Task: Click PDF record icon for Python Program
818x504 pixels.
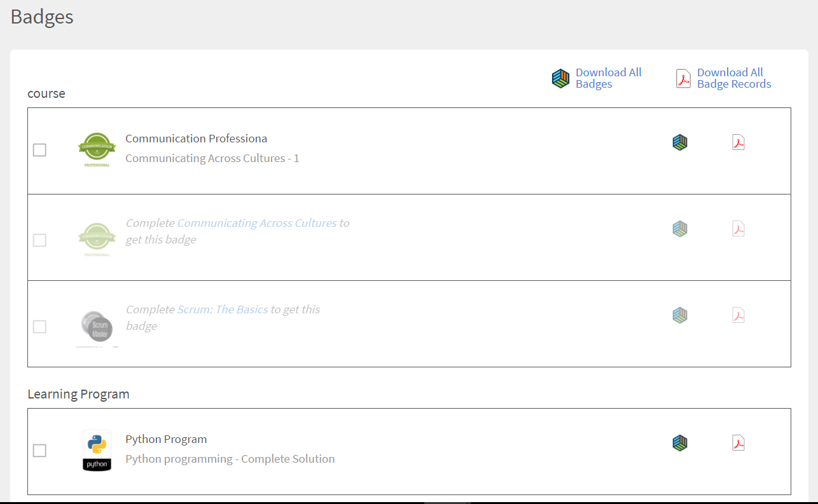Action: [738, 443]
